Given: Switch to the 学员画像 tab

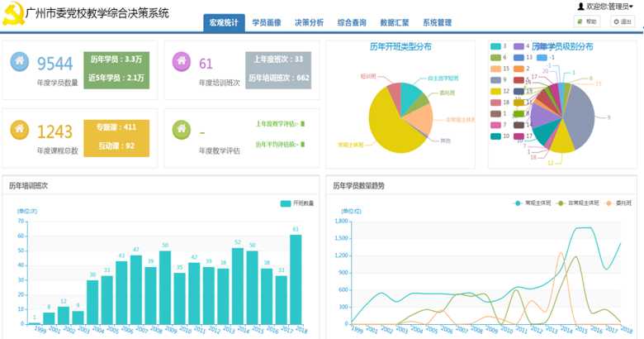Looking at the screenshot, I should click(264, 22).
